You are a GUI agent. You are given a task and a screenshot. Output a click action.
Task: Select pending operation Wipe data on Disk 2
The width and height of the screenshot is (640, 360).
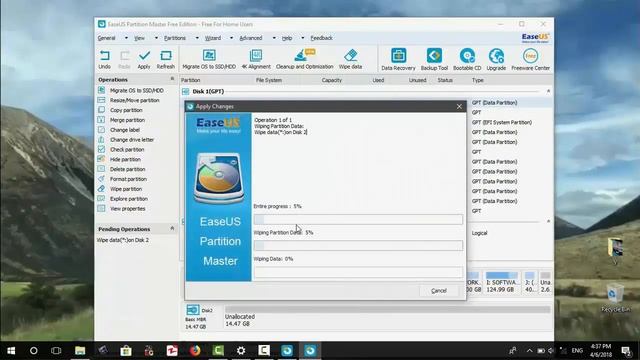123,240
